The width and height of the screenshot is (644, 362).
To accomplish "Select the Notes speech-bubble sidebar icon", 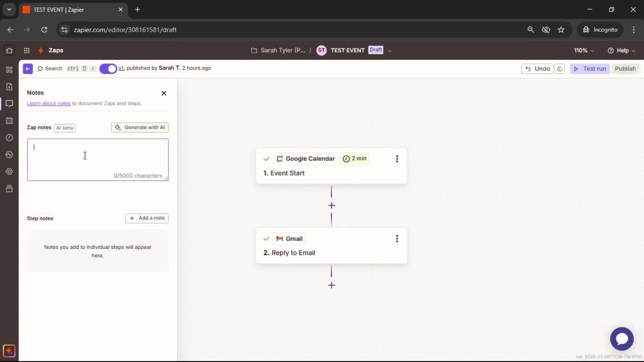I will (9, 104).
